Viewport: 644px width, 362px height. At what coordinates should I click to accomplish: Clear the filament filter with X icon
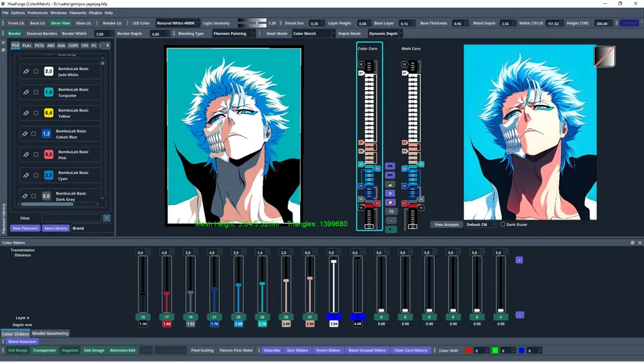tap(107, 218)
